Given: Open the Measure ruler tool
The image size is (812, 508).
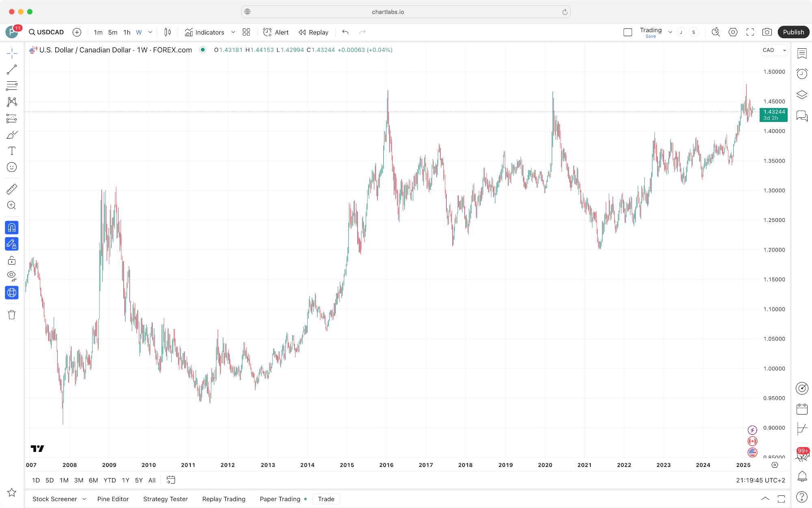Looking at the screenshot, I should [x=12, y=189].
